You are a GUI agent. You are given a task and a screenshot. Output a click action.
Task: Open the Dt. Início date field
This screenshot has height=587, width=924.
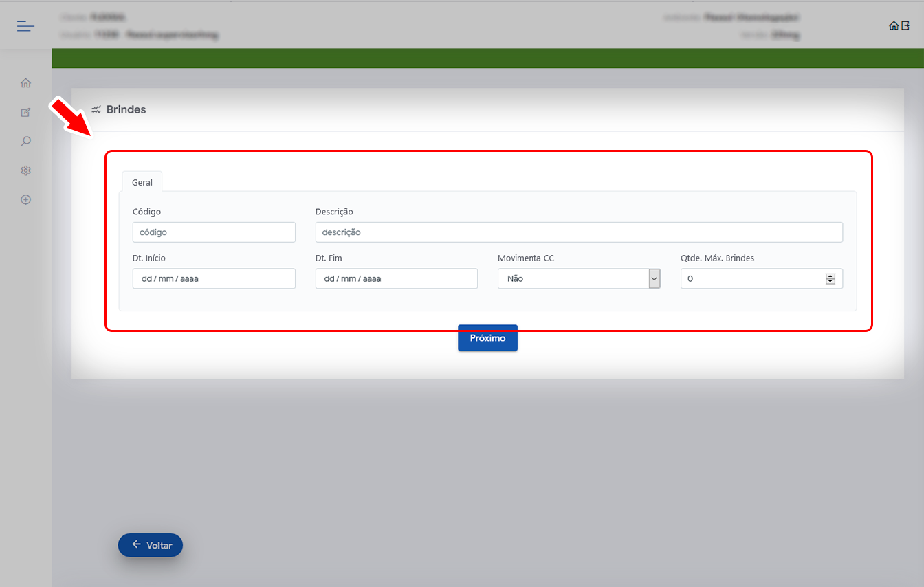coord(214,278)
